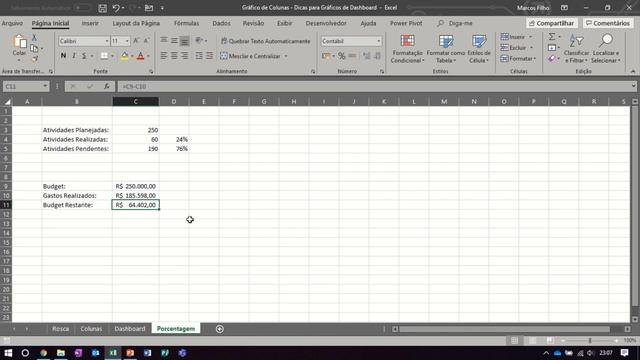The width and height of the screenshot is (640, 360).
Task: Click the zoom slider in the status bar
Action: pyautogui.click(x=590, y=340)
